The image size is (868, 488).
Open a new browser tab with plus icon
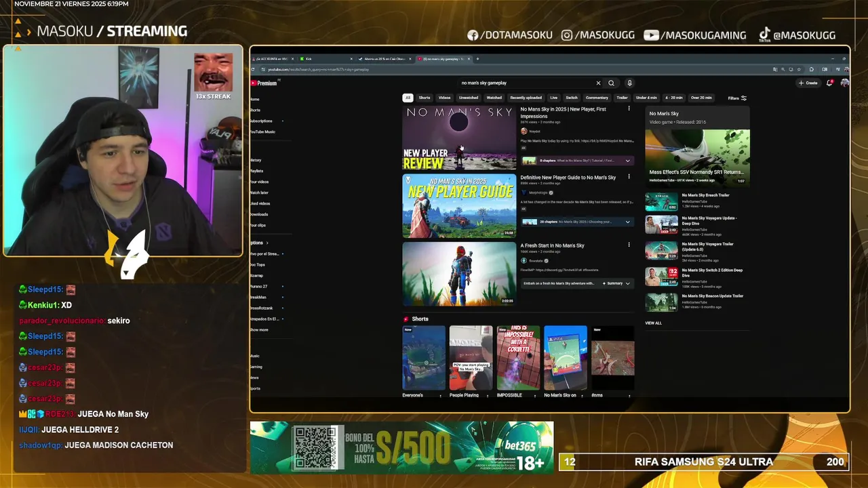[477, 59]
